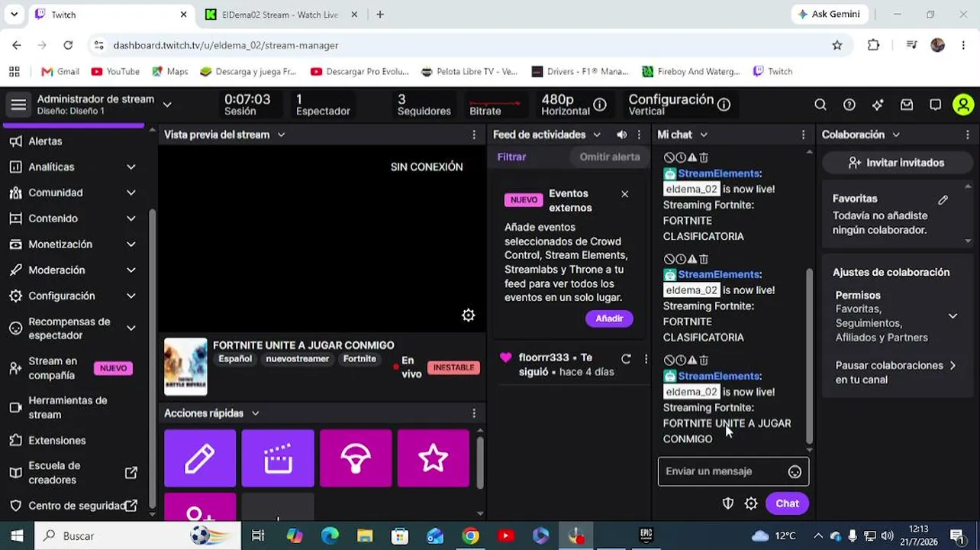Click the shield icon below chat
Image resolution: width=980 pixels, height=550 pixels.
(x=728, y=503)
